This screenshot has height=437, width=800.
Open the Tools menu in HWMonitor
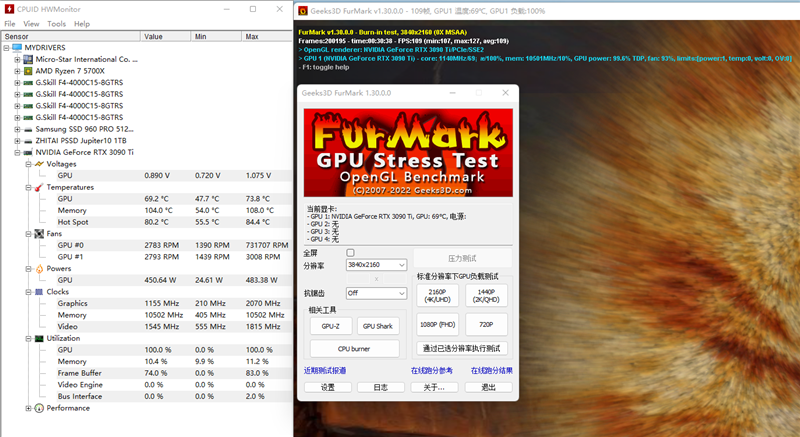point(57,23)
